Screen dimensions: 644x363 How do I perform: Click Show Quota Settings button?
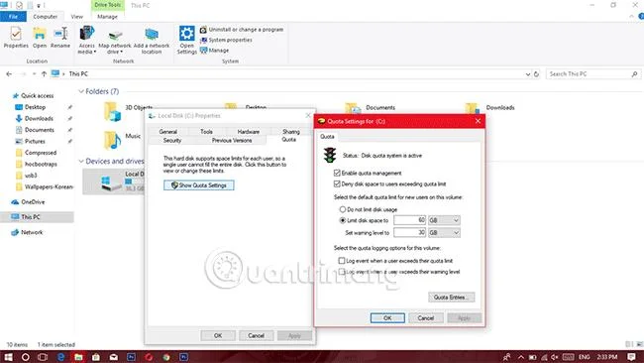click(199, 185)
